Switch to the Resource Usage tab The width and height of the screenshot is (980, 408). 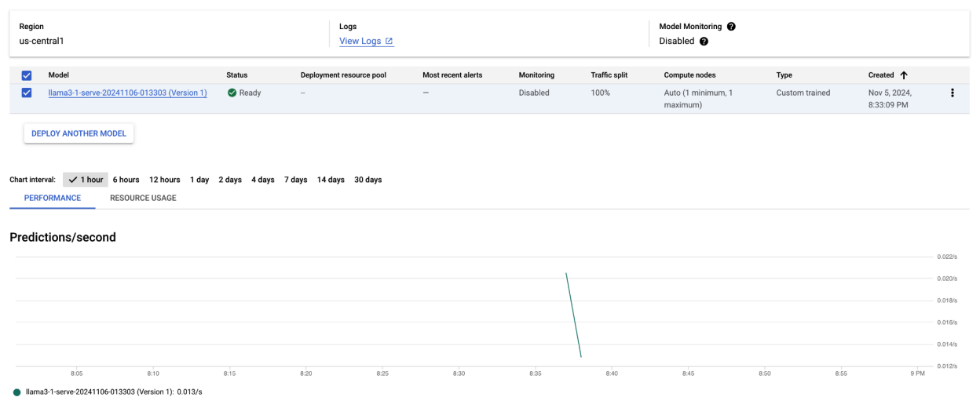[x=143, y=198]
